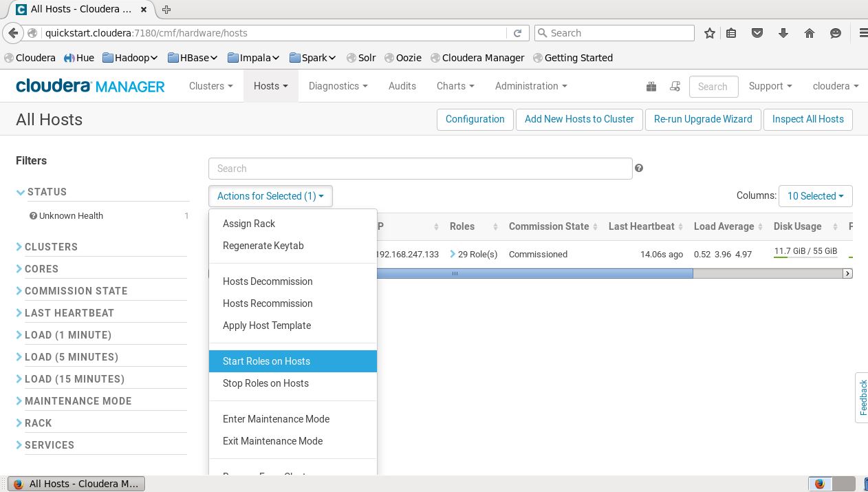The image size is (868, 492).
Task: Expand the 29 Role(s) list
Action: pyautogui.click(x=473, y=254)
